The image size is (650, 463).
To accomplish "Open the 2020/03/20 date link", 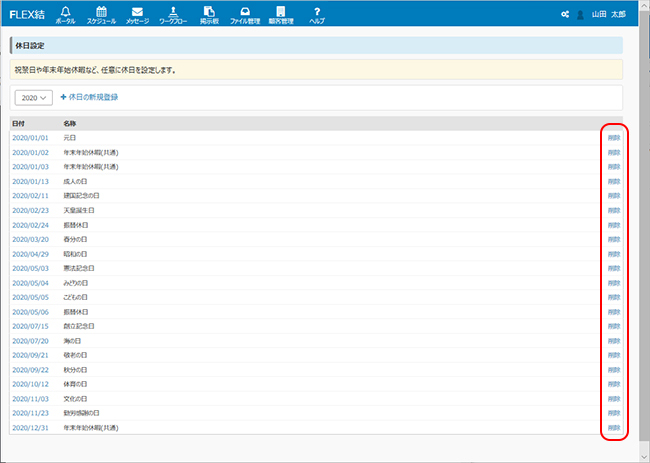I will 30,240.
